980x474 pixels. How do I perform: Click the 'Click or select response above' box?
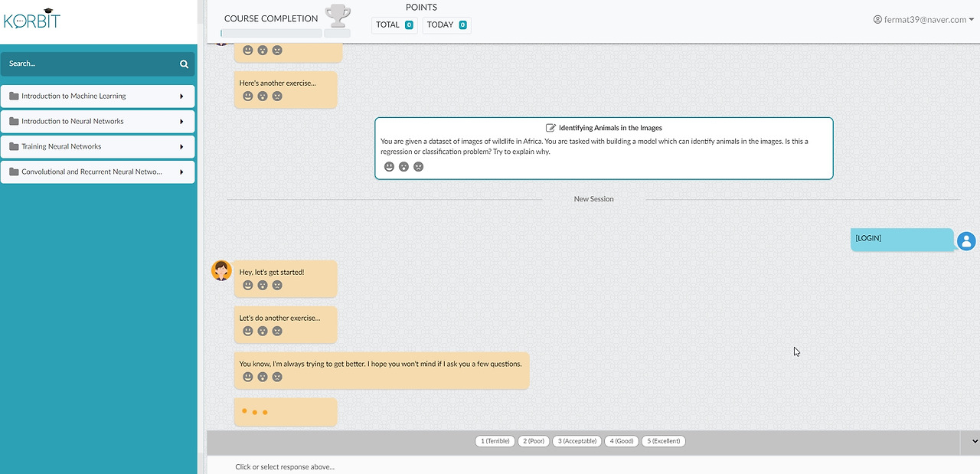[593, 466]
